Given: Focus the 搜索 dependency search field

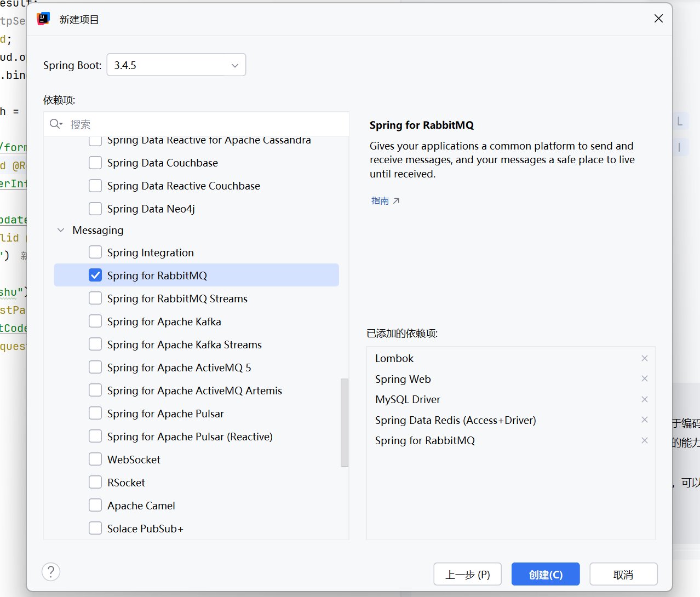Looking at the screenshot, I should (x=196, y=124).
